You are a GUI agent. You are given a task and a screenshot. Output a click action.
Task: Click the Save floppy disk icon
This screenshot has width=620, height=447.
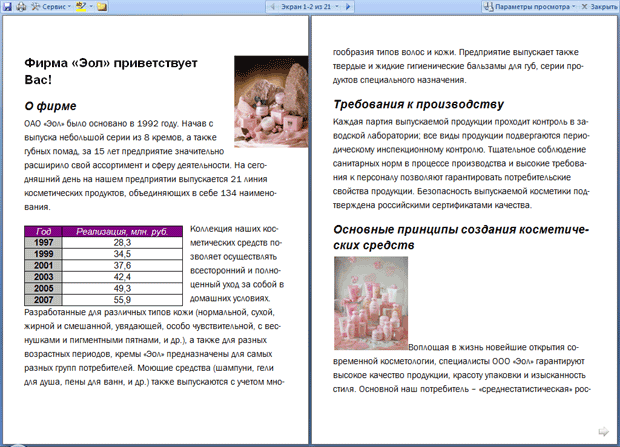[7, 6]
